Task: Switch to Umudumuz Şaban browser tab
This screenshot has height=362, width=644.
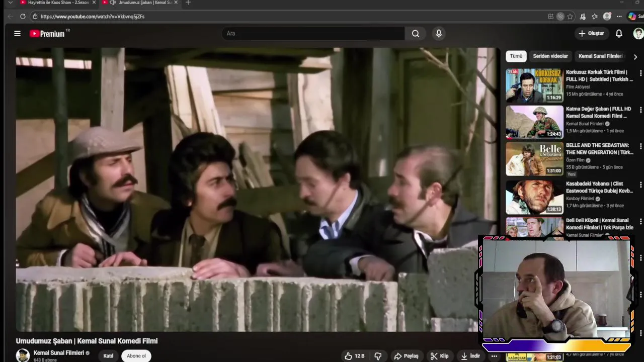Action: point(140,3)
